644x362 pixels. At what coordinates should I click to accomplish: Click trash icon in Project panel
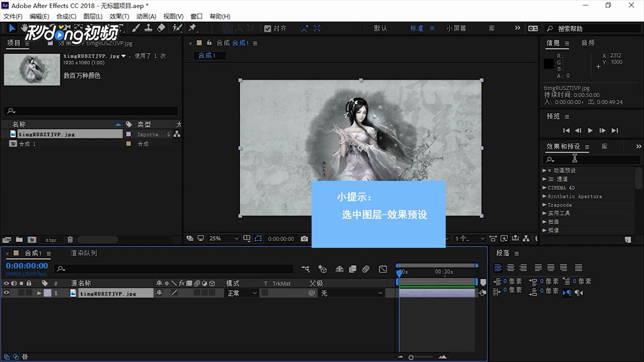point(70,240)
